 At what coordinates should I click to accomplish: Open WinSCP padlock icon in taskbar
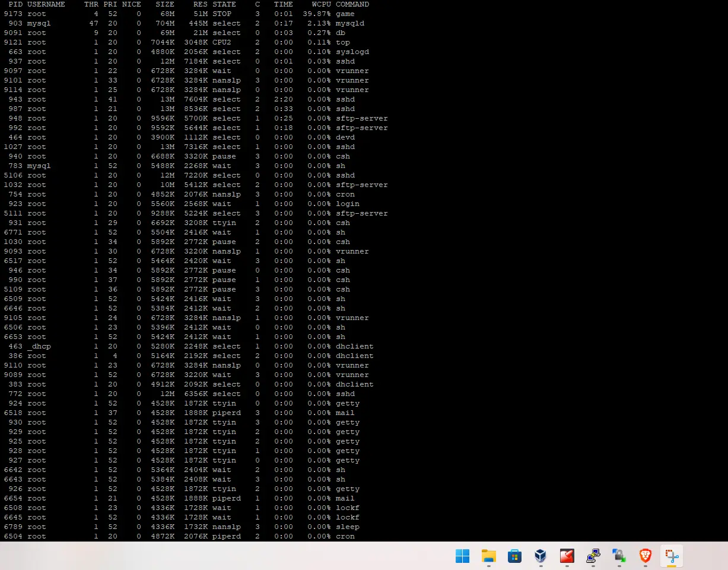tap(619, 556)
